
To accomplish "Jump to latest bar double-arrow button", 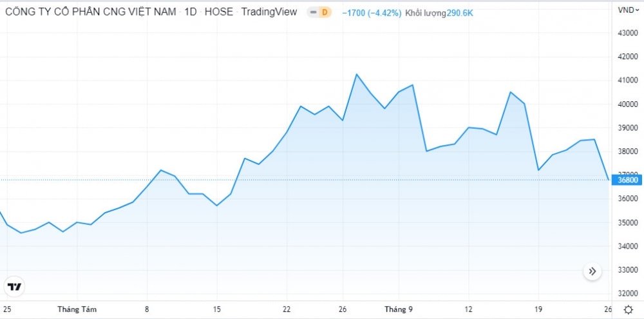I will point(592,271).
